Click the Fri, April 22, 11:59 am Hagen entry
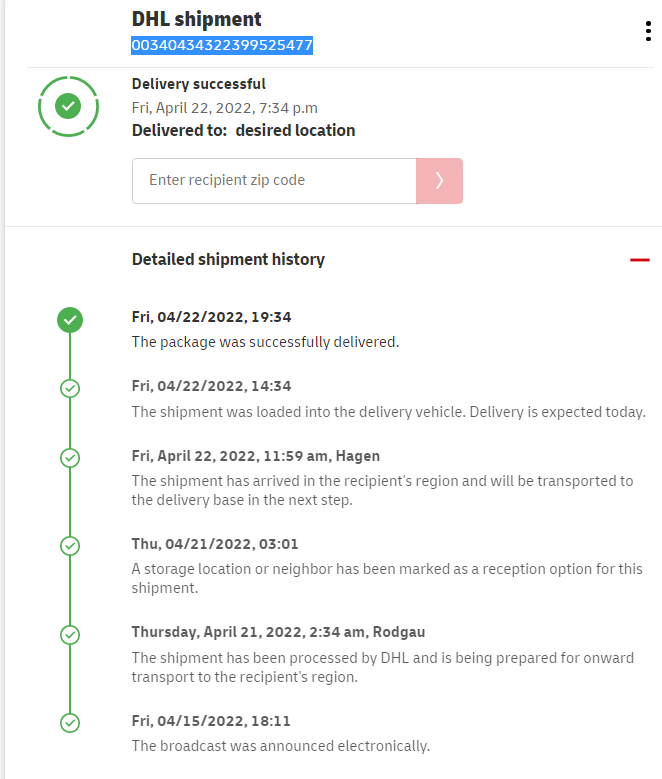Viewport: 662px width, 779px height. [x=256, y=456]
